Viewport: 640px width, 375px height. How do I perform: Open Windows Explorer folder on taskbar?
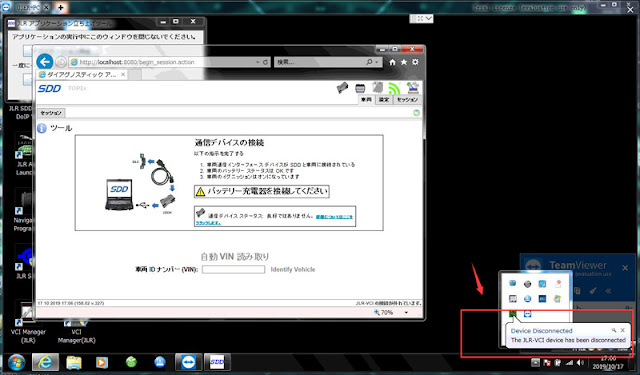click(x=74, y=362)
